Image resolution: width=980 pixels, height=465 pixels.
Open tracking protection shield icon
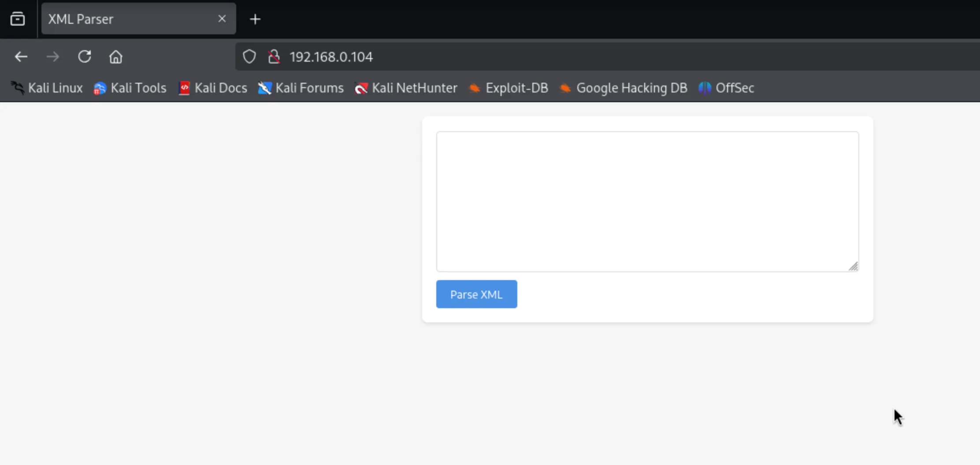[x=249, y=57]
